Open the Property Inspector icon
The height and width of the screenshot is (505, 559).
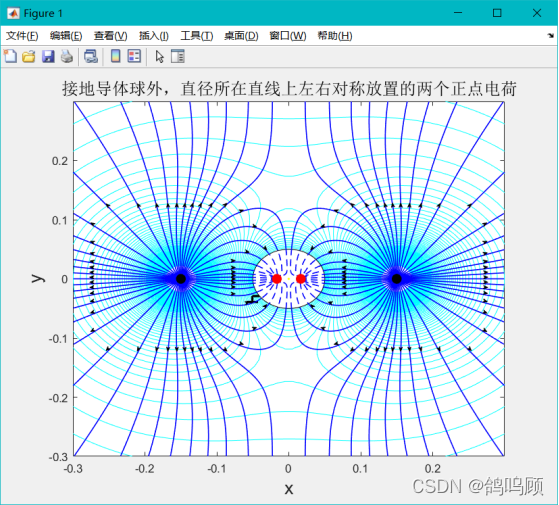click(178, 56)
